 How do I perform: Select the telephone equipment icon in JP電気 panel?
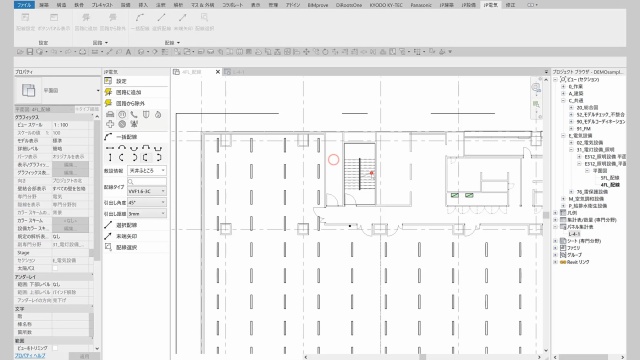(134, 115)
